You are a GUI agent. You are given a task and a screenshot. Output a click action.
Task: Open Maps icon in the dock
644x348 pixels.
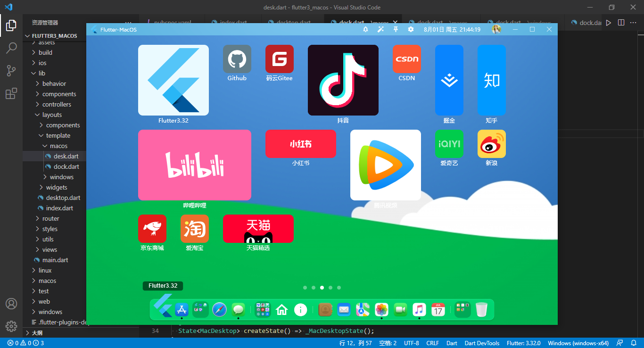point(363,310)
